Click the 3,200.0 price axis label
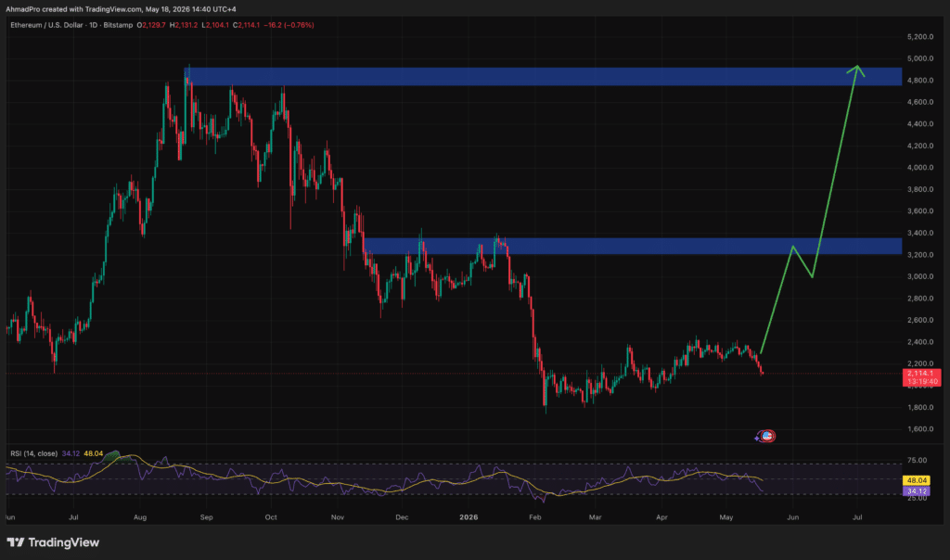Image resolution: width=950 pixels, height=560 pixels. [919, 255]
